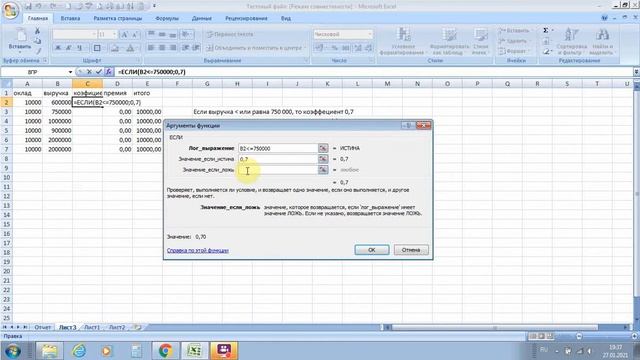Click the collapse-dialog icon next to Значение_если_ложь
The height and width of the screenshot is (360, 640).
pos(323,169)
